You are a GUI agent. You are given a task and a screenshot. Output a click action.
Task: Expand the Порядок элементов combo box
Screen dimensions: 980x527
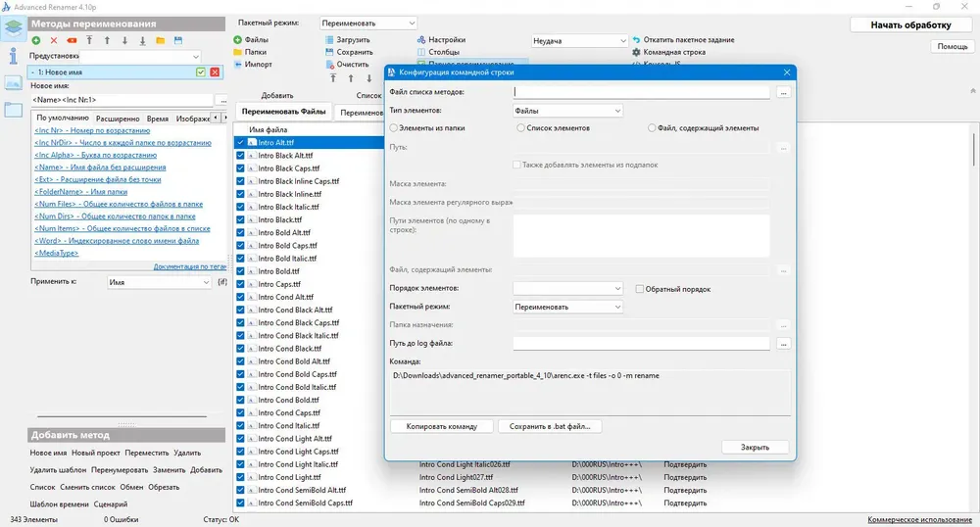(x=567, y=288)
